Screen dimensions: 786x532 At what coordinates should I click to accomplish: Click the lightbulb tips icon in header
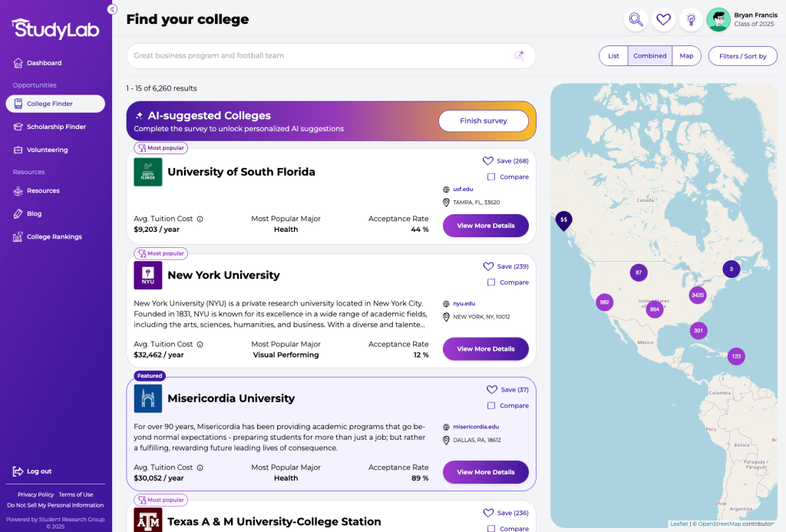point(691,20)
